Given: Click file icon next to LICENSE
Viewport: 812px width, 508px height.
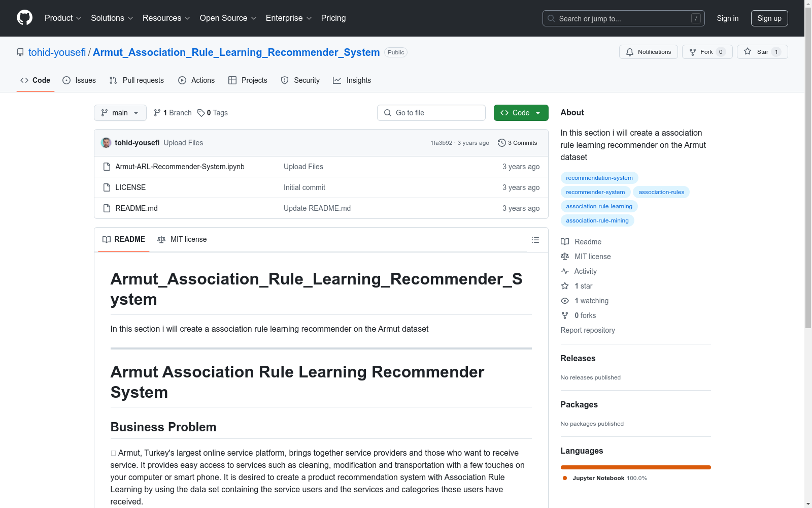Looking at the screenshot, I should click(x=107, y=187).
